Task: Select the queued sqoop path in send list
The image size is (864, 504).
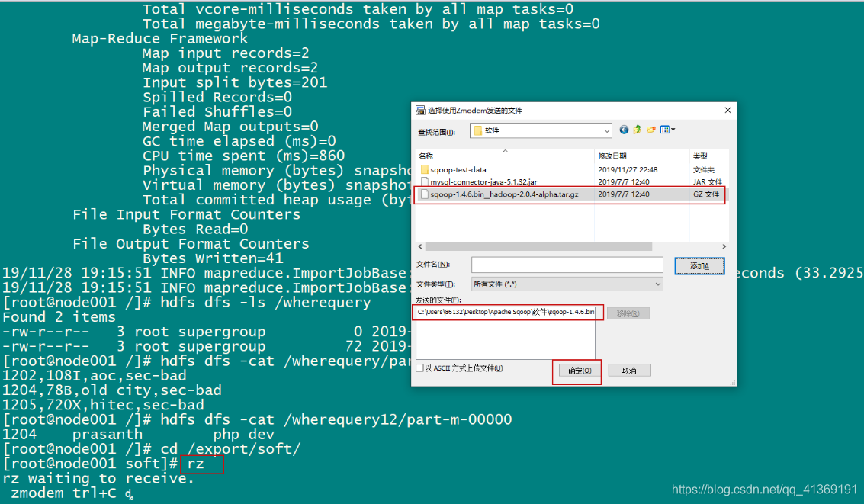Action: point(506,312)
